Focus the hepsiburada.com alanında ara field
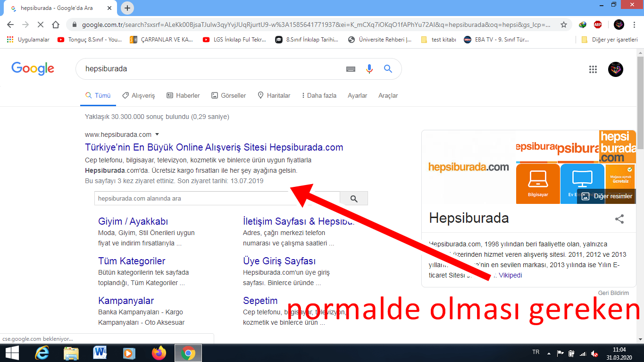The image size is (644, 362). pos(217,199)
